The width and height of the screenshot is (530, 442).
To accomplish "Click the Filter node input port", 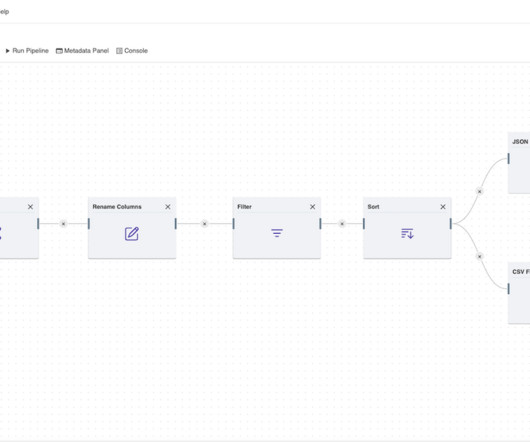I will coord(234,223).
